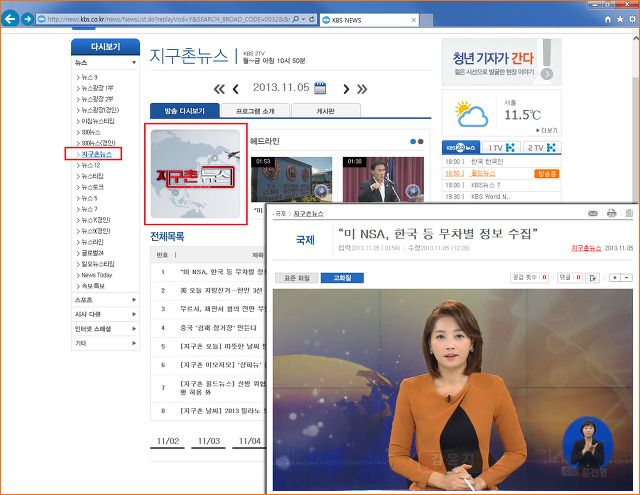This screenshot has width=640, height=495.
Task: Open 뉴스 9 in the sidebar
Action: point(89,77)
